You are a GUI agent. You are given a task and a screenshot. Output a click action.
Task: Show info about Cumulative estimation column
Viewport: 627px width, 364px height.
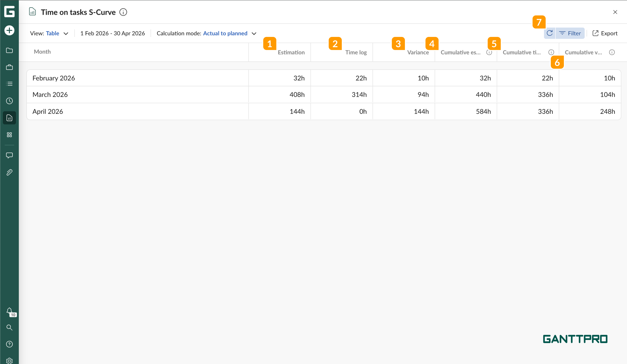tap(489, 52)
